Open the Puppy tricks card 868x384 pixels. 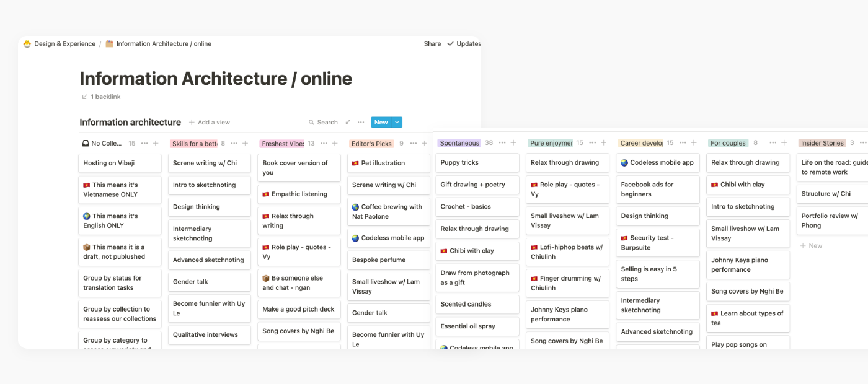[x=477, y=163]
